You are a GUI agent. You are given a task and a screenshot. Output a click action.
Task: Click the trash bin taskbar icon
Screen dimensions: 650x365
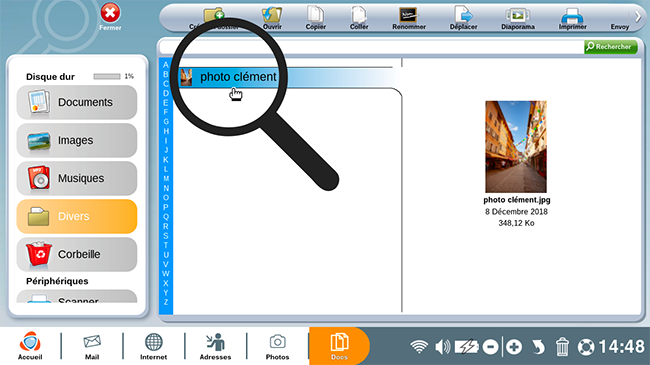pos(562,347)
